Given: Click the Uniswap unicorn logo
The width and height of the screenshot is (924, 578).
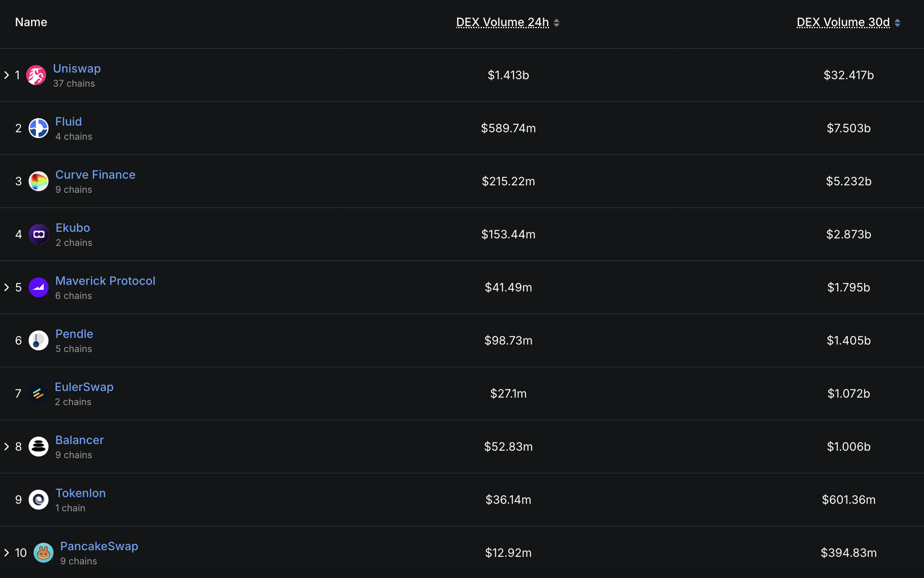Looking at the screenshot, I should tap(36, 75).
